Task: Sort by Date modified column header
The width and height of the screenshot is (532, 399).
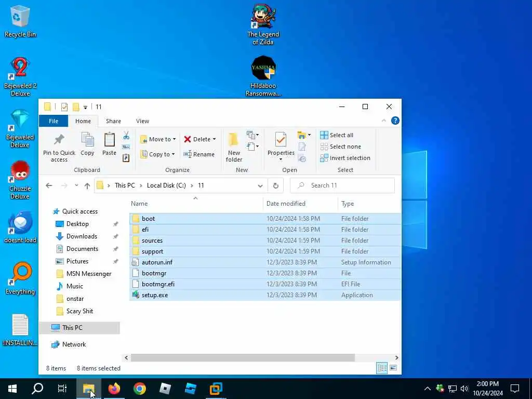Action: coord(300,204)
